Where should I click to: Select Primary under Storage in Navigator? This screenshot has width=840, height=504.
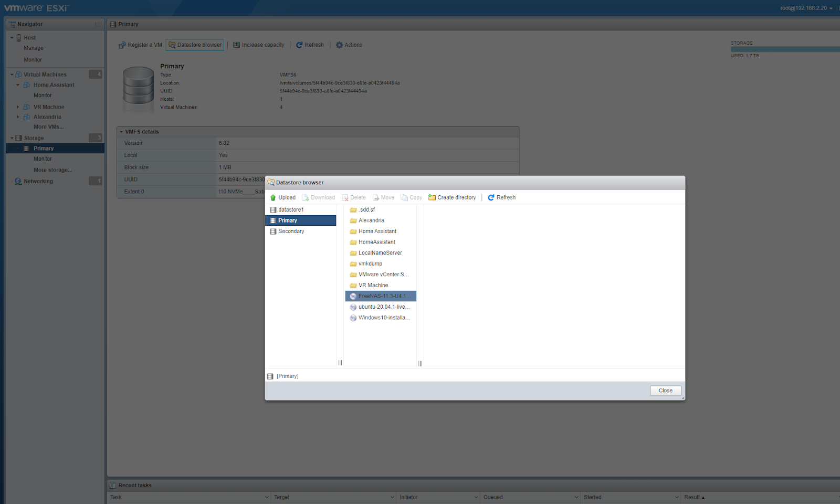click(55, 149)
